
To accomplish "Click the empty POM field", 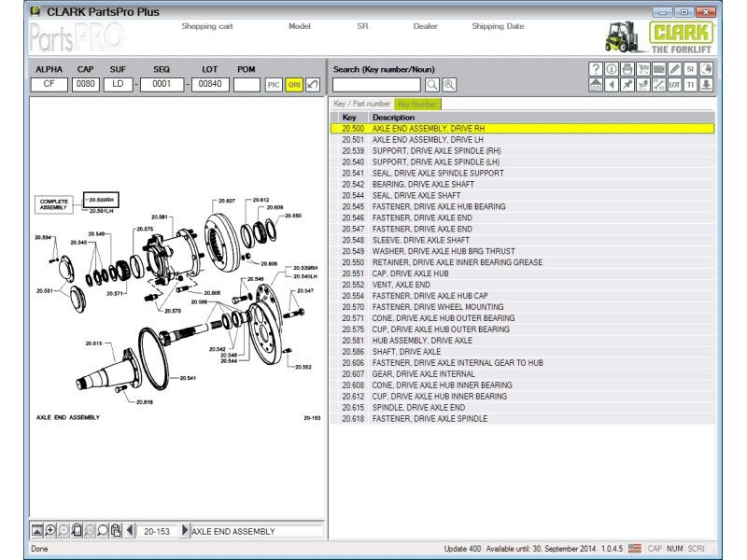I will click(x=247, y=84).
